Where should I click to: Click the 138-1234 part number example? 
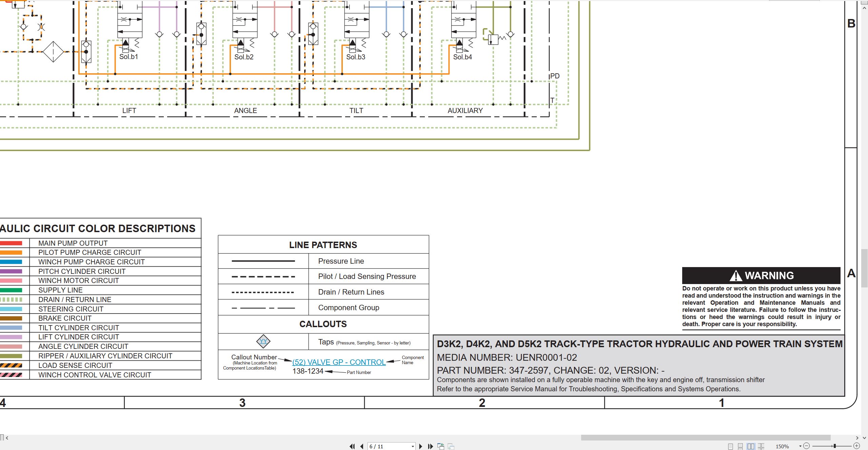point(308,371)
